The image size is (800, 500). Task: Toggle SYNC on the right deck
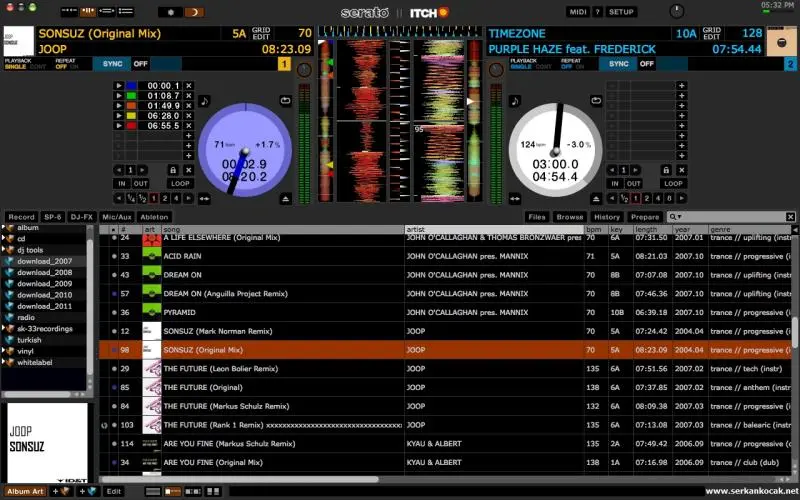point(620,64)
